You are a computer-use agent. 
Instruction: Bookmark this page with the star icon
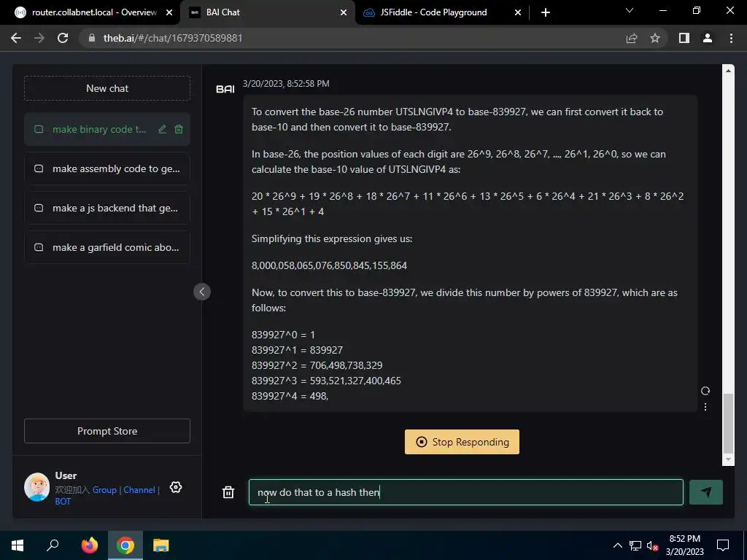tap(655, 38)
